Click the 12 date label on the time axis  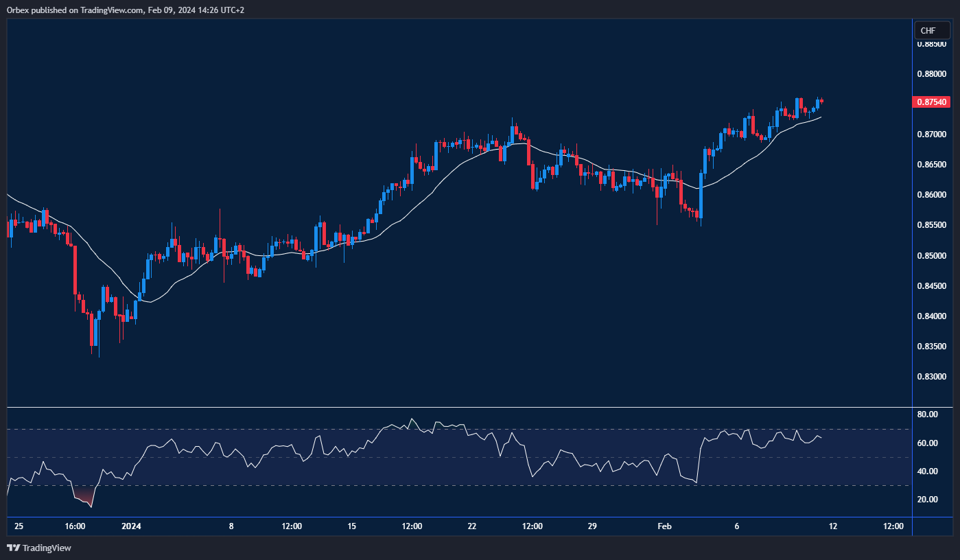pos(834,526)
